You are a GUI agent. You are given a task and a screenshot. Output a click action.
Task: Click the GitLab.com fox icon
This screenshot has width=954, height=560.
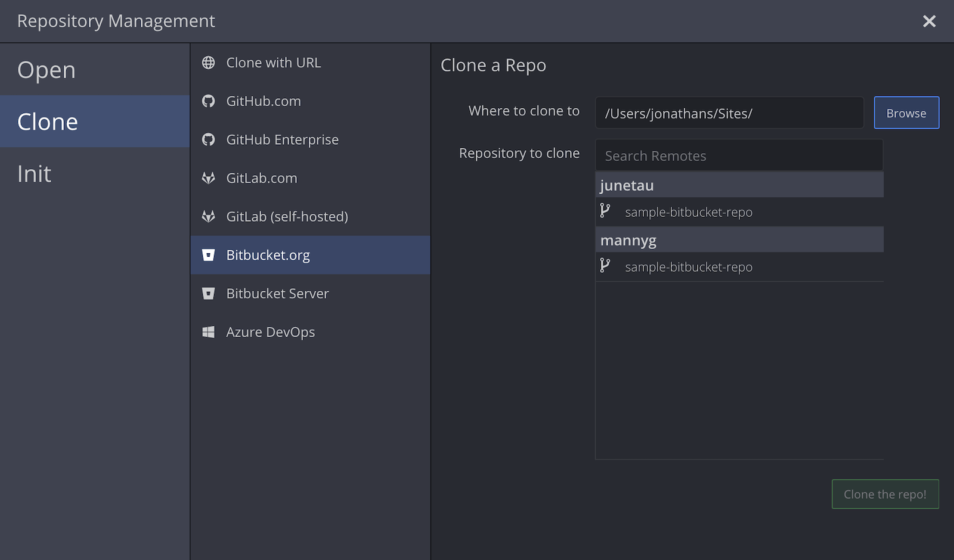pos(208,178)
